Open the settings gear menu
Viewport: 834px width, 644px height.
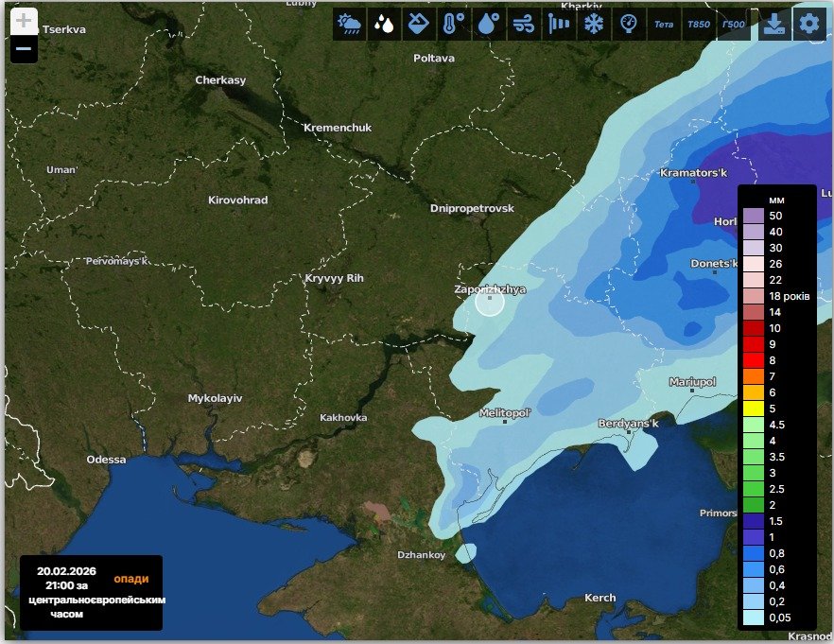[809, 25]
